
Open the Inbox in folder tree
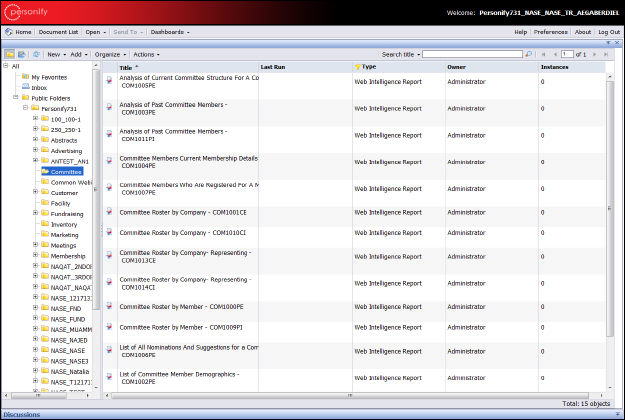[x=39, y=87]
